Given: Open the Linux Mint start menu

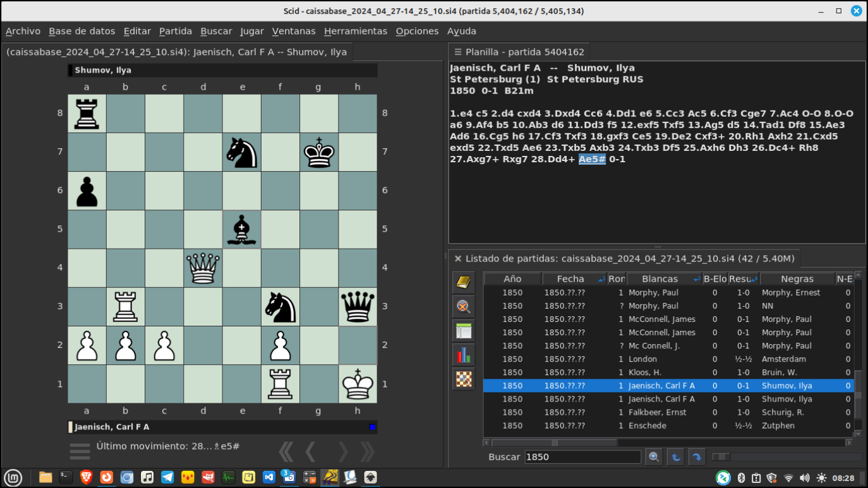Looking at the screenshot, I should point(13,477).
